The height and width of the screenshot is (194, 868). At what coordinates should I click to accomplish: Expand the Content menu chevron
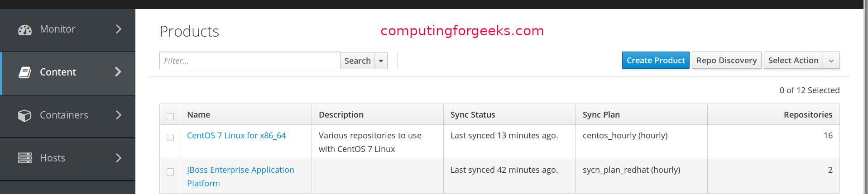tap(118, 72)
